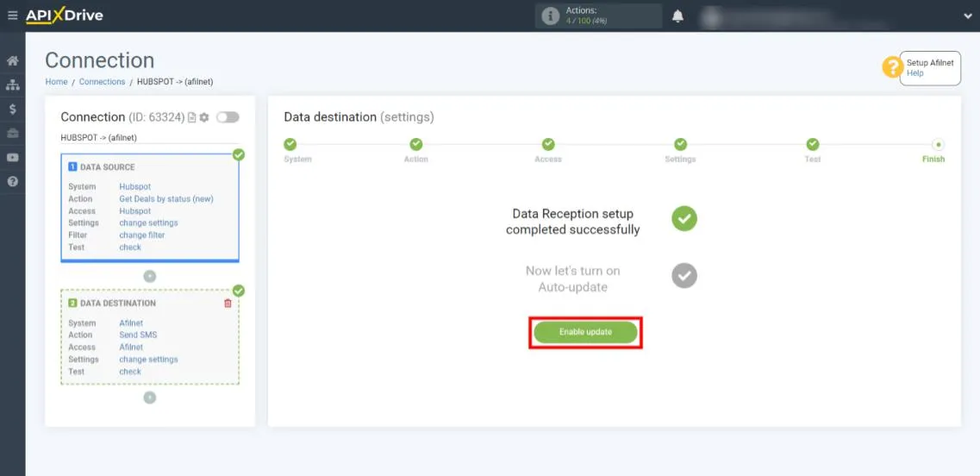Click the yellow question mark help icon
Screen dimensions: 980x476
891,67
